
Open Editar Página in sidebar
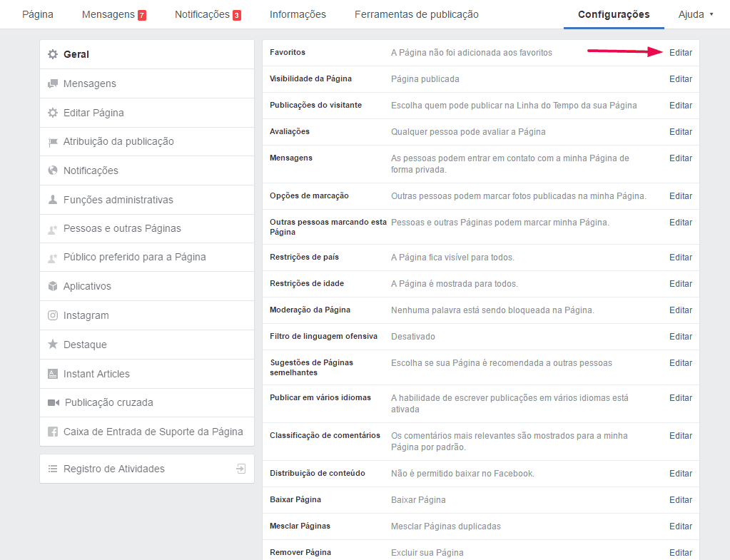[147, 113]
